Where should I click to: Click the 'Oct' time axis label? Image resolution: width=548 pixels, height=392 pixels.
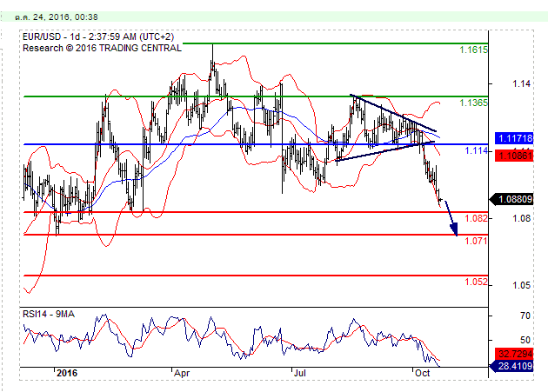[x=422, y=373]
